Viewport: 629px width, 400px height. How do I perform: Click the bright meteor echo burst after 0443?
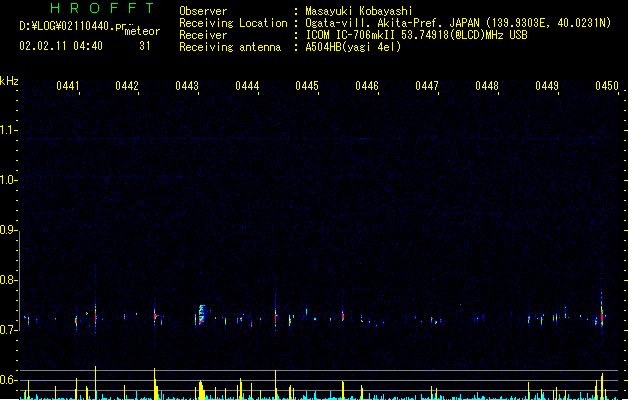click(x=202, y=315)
